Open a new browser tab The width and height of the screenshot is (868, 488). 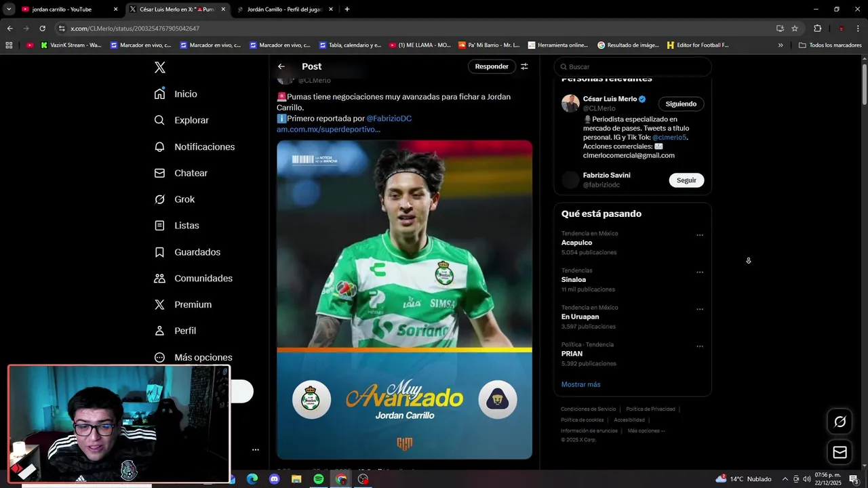347,9
